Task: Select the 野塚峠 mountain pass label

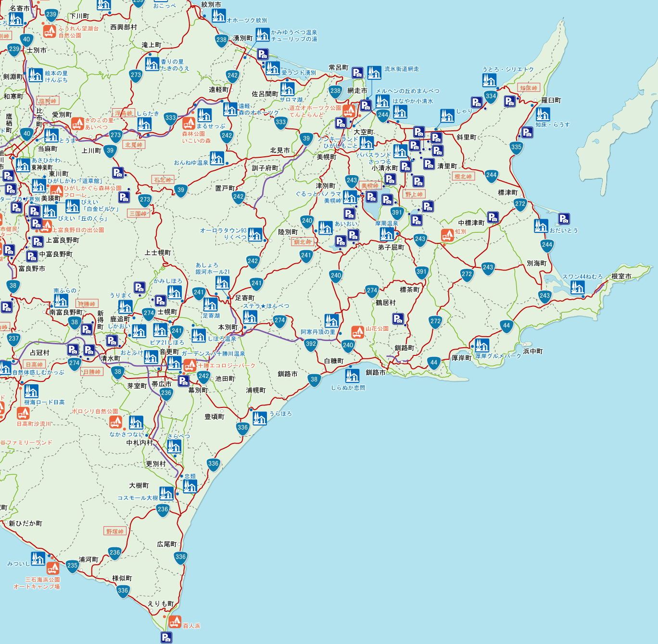Action: point(115,531)
